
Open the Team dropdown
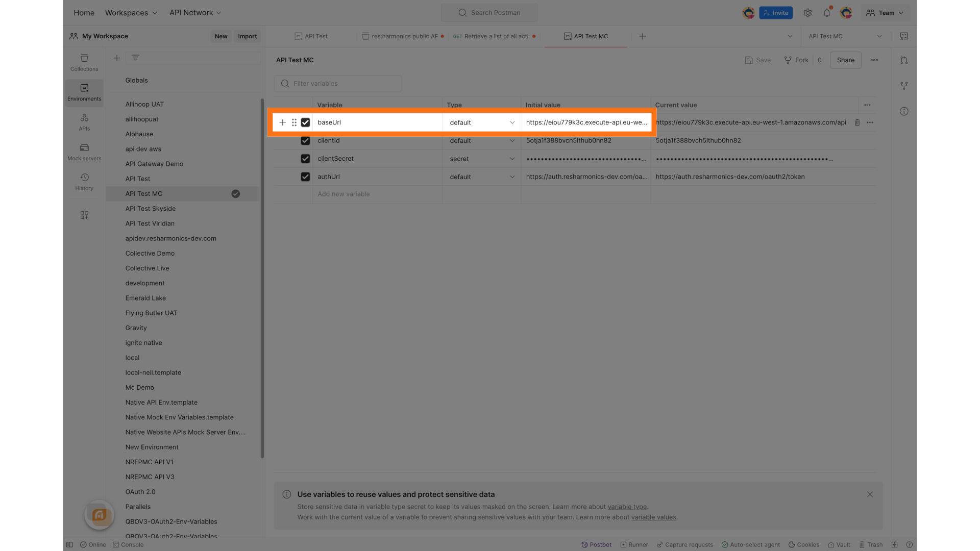(x=885, y=13)
